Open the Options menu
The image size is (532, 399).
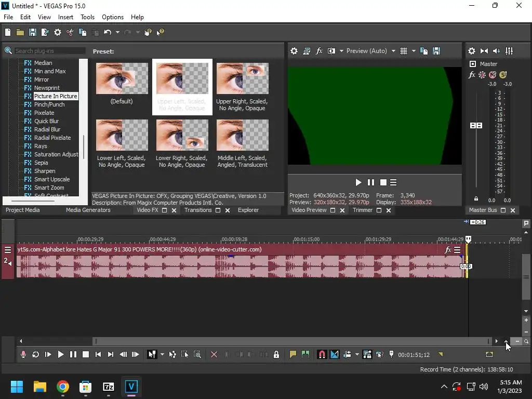click(x=113, y=17)
